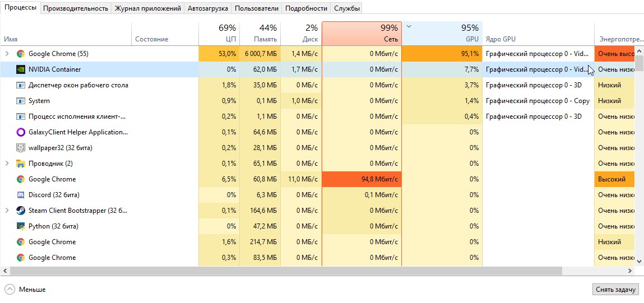644x303 pixels.
Task: Sort by the Память column header
Action: tap(260, 34)
